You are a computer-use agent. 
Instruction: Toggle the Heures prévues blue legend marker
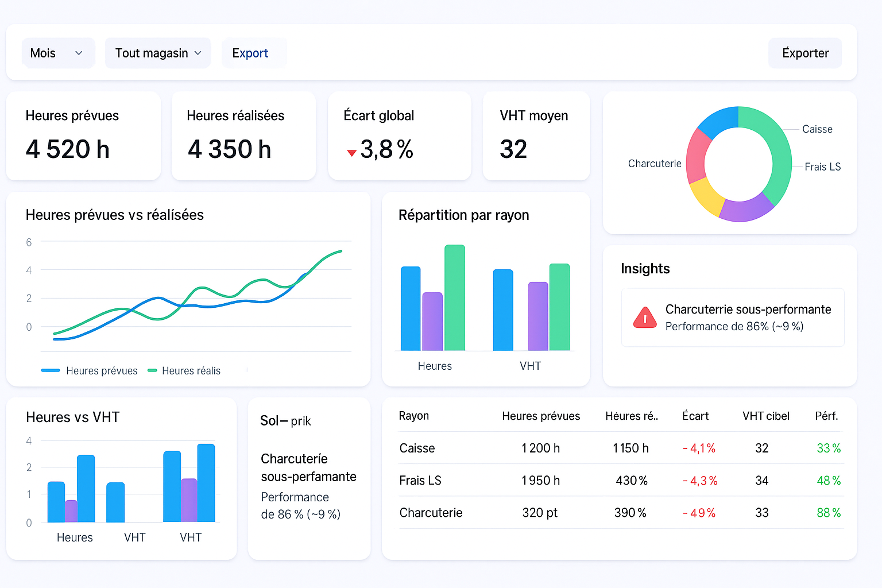coord(51,370)
